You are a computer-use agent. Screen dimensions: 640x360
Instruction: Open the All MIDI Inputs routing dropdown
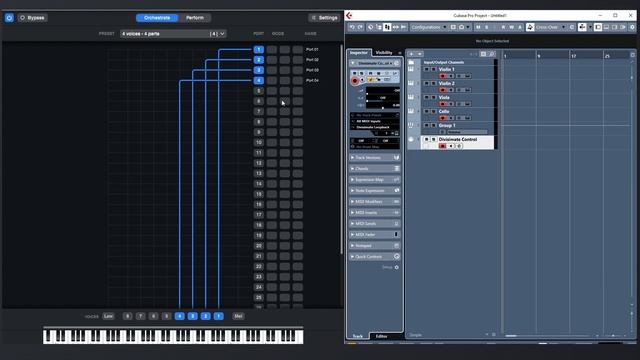click(x=374, y=121)
